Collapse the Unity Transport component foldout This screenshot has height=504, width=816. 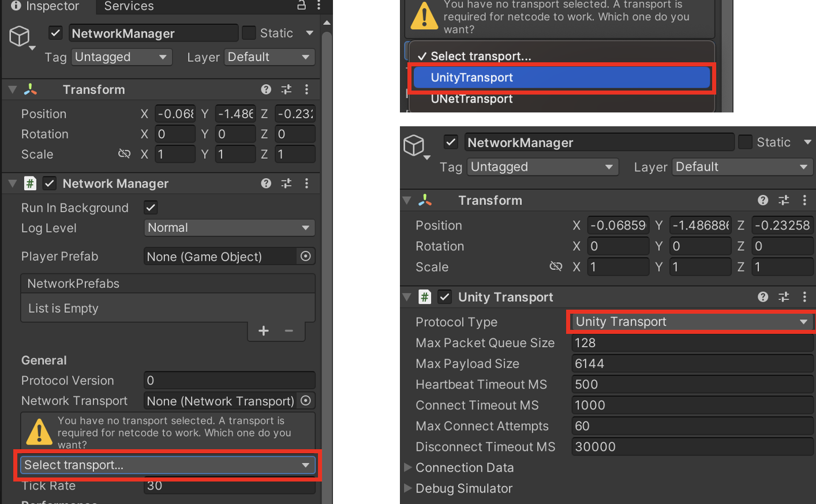point(407,297)
